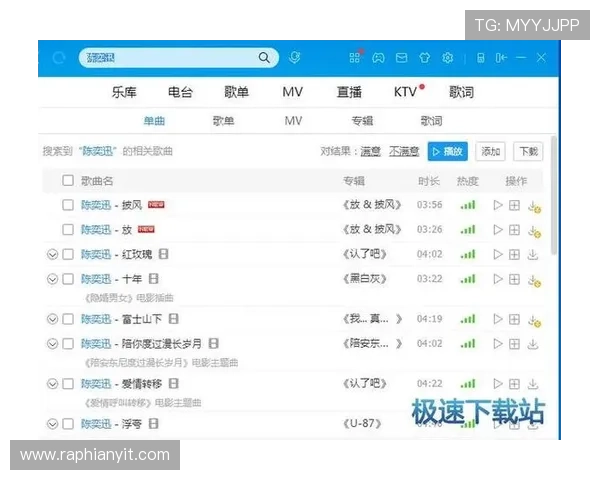Download the song 放

(x=534, y=231)
